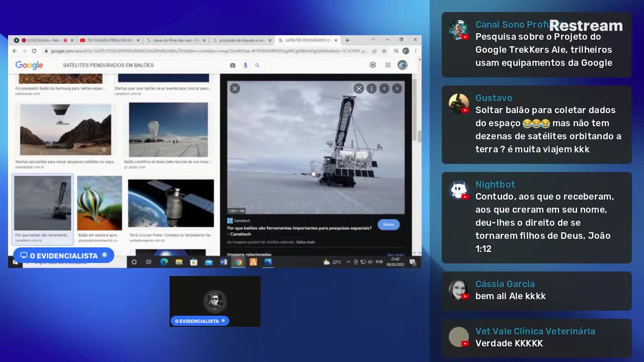This screenshot has width=644, height=362.
Task: Open Cortana circle on taskbar
Action: click(134, 262)
